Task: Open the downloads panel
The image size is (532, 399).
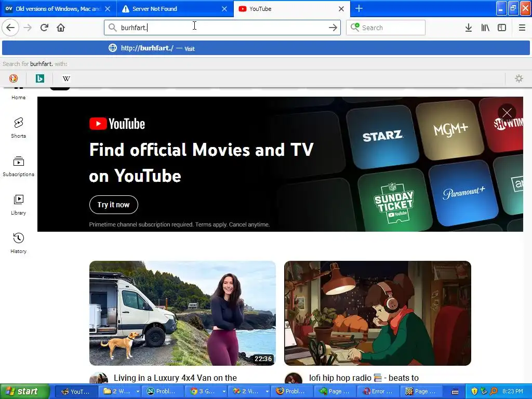Action: click(468, 28)
